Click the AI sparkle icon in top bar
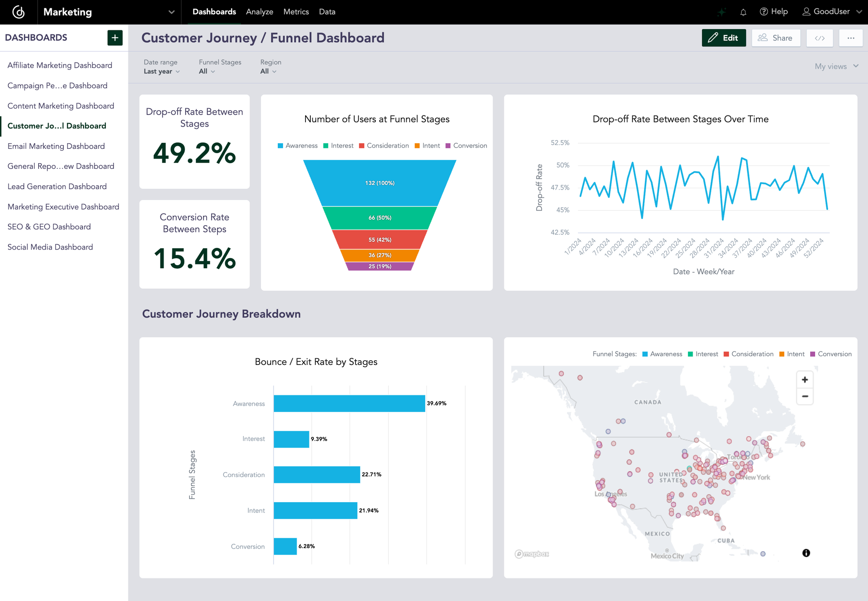This screenshot has width=868, height=601. tap(721, 12)
